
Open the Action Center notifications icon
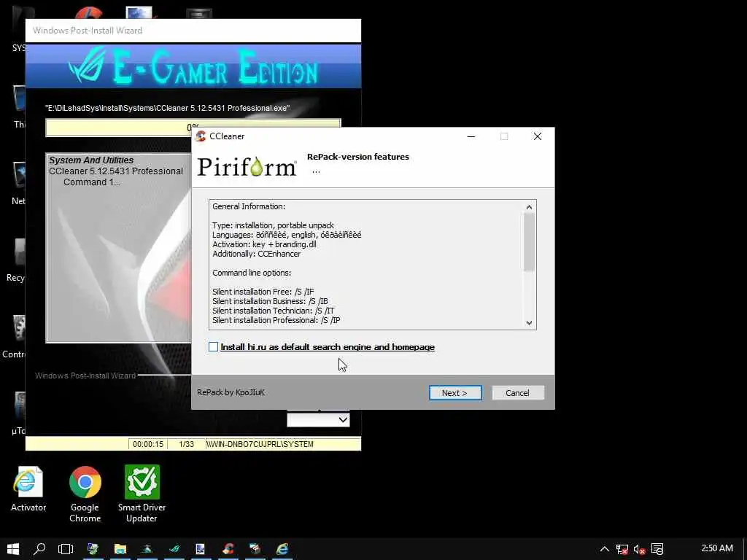(657, 549)
